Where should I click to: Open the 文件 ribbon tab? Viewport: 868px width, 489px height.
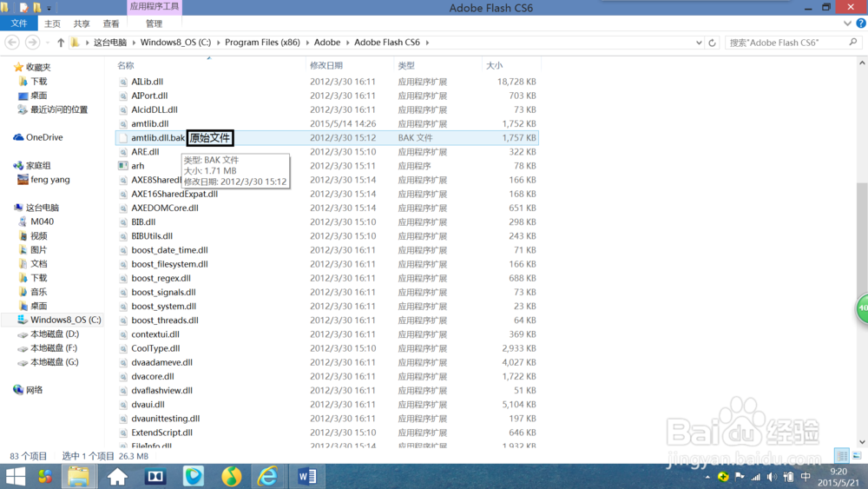[x=19, y=23]
